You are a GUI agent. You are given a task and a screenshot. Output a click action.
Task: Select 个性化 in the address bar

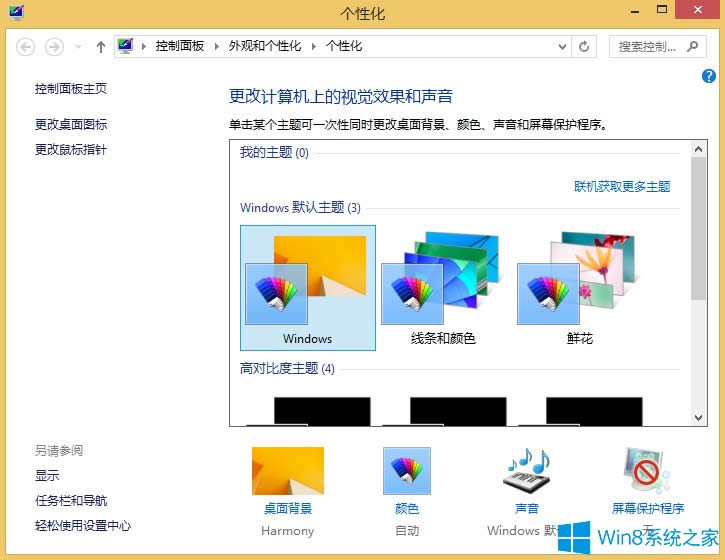344,46
